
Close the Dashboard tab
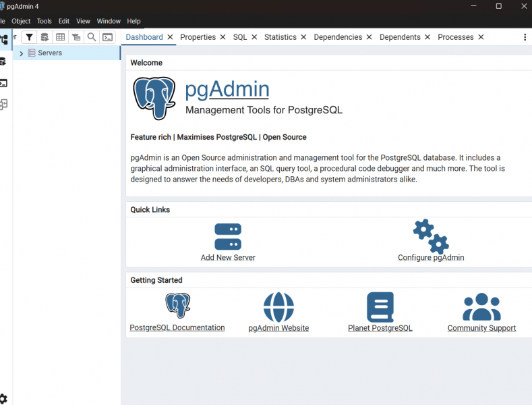coord(171,37)
